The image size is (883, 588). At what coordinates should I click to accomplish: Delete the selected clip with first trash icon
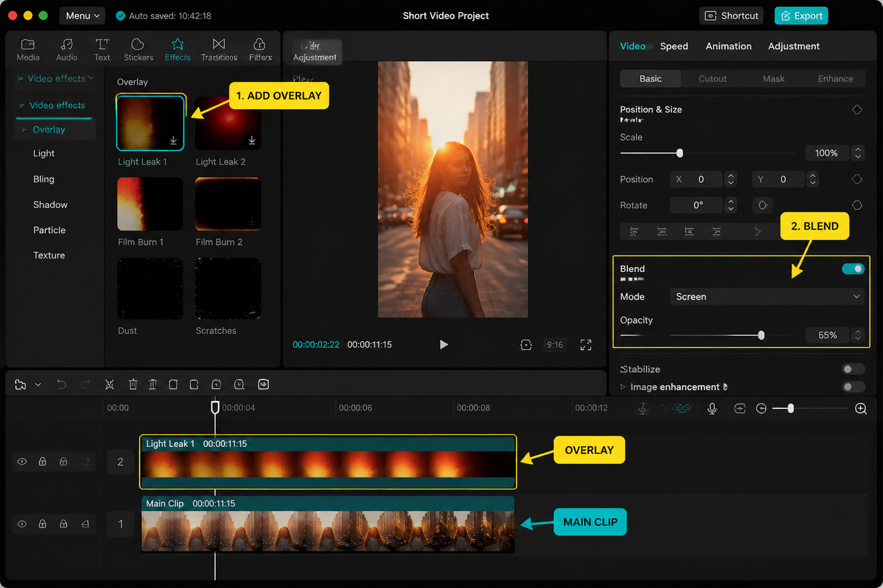point(132,384)
